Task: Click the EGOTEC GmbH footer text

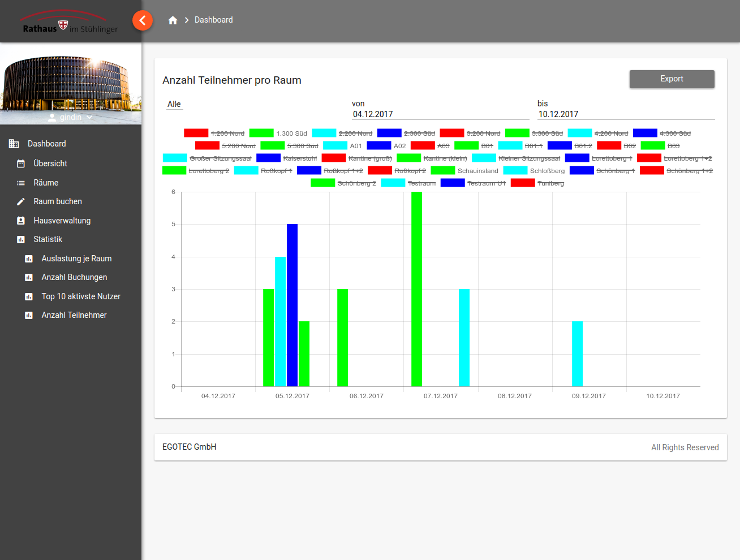Action: coord(190,447)
